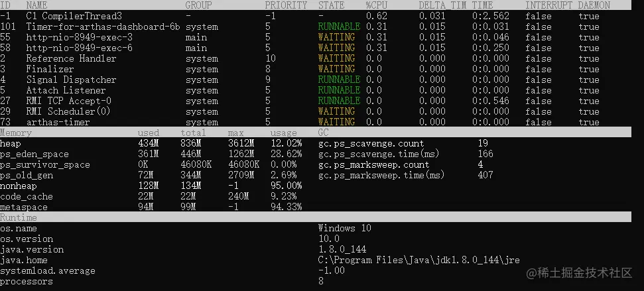Click the Signal Dispatcher thread name
644x291 pixels.
point(72,80)
